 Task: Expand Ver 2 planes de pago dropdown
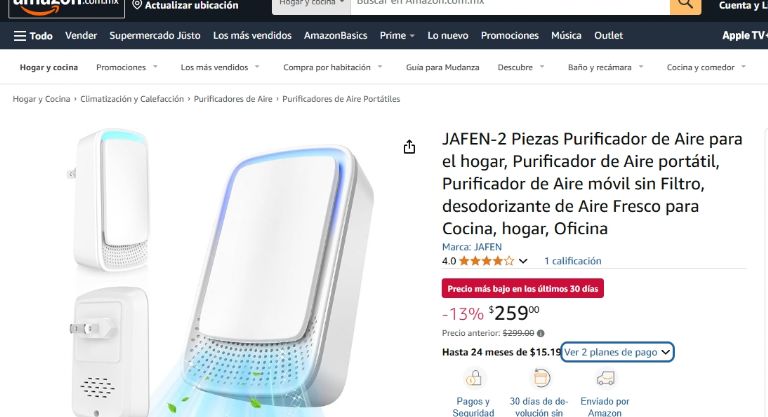617,352
